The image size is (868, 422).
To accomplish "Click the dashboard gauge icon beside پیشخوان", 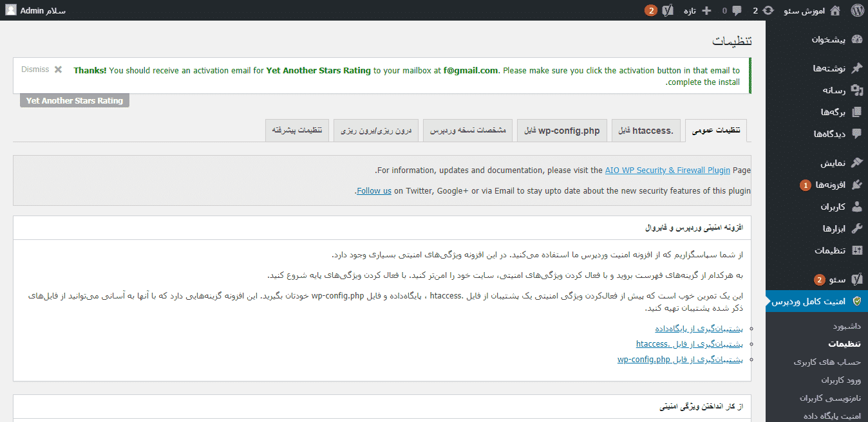I will [856, 39].
